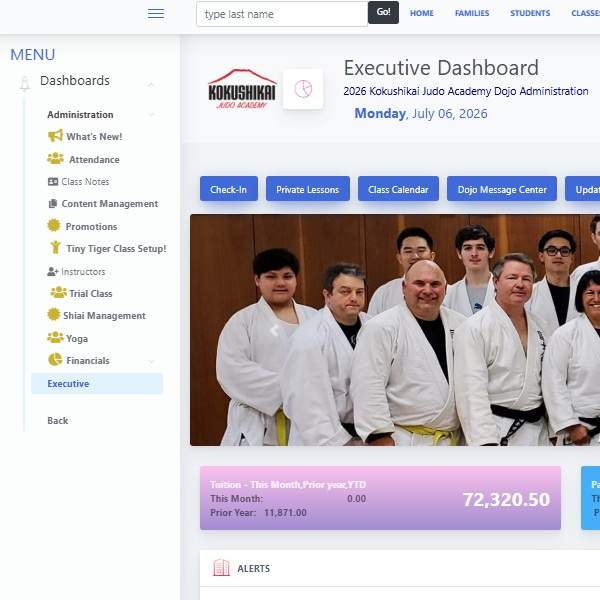
Task: Open the Attendance menu entry
Action: coord(94,160)
